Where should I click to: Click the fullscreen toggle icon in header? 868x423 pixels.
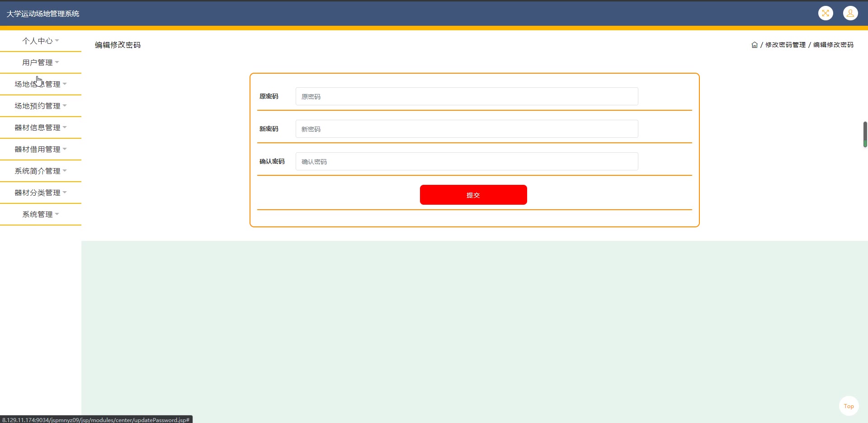[x=826, y=13]
